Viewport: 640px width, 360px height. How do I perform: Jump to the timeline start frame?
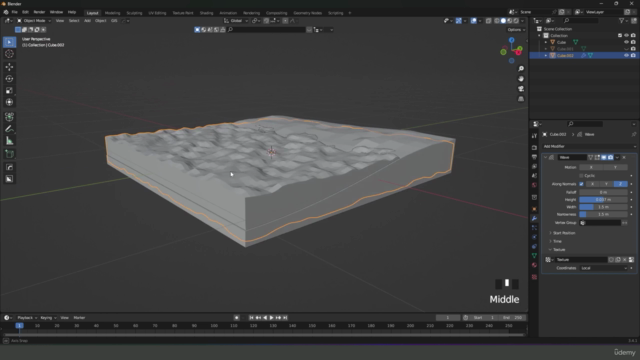(x=251, y=318)
